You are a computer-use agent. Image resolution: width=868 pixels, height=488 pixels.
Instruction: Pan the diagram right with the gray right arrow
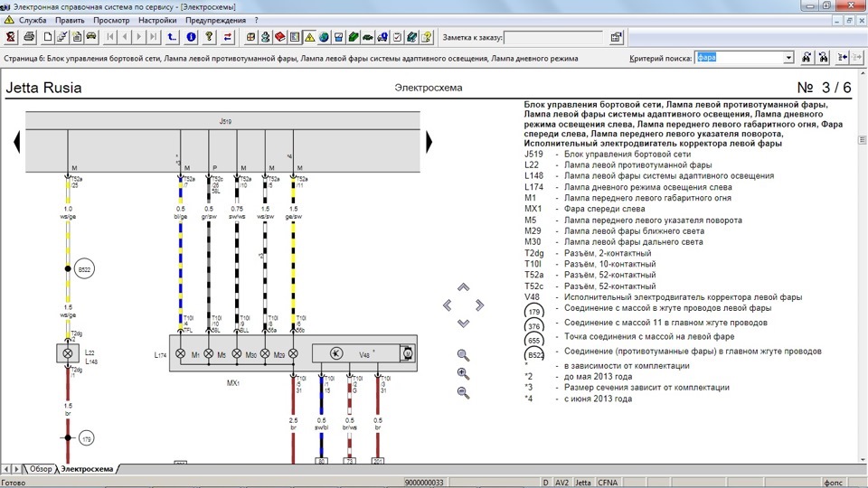479,305
